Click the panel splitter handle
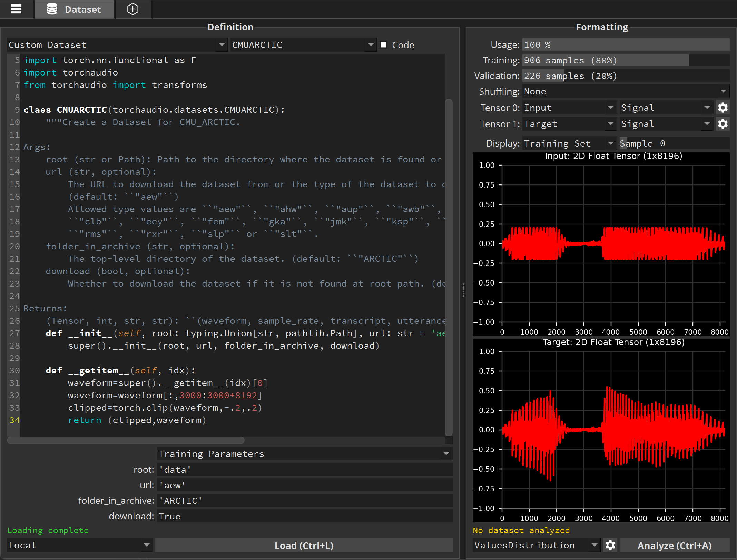 coord(463,290)
